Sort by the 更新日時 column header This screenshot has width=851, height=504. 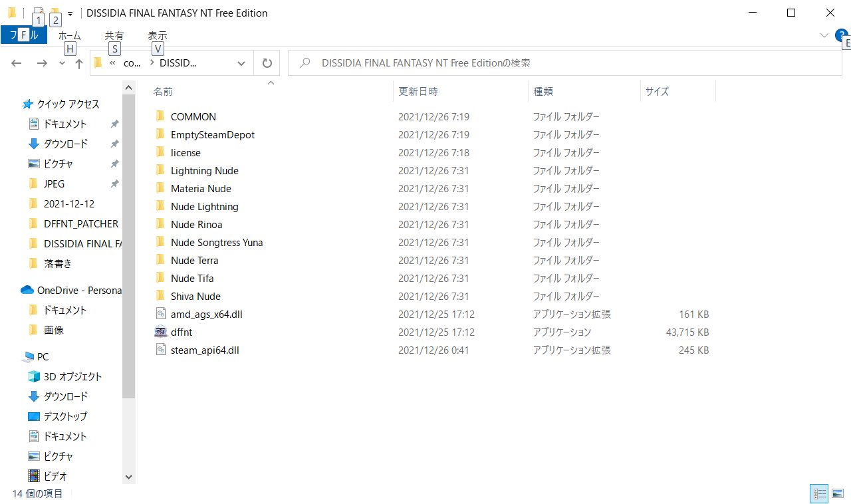[418, 91]
